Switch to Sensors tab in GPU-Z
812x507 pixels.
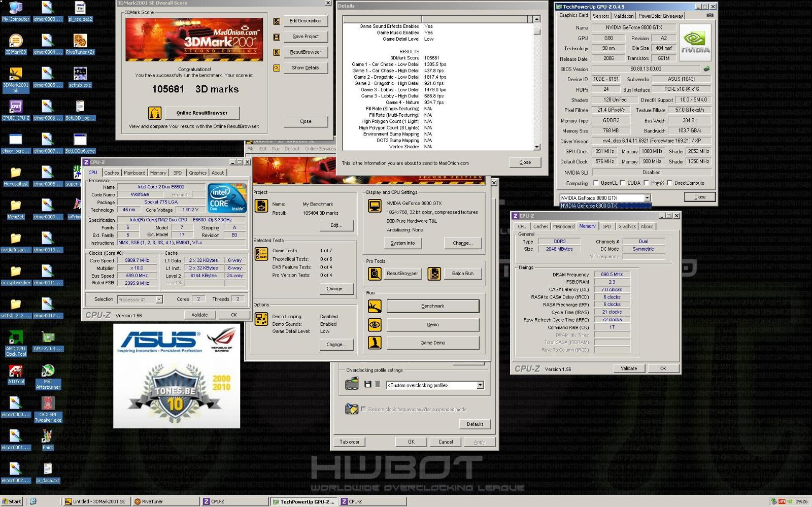pyautogui.click(x=601, y=16)
